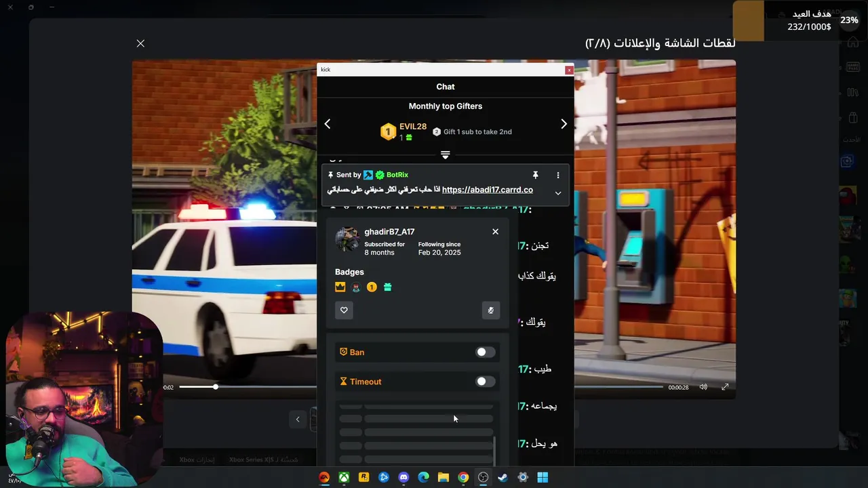Image resolution: width=868 pixels, height=488 pixels.
Task: Open Discord from taskbar
Action: [403, 477]
